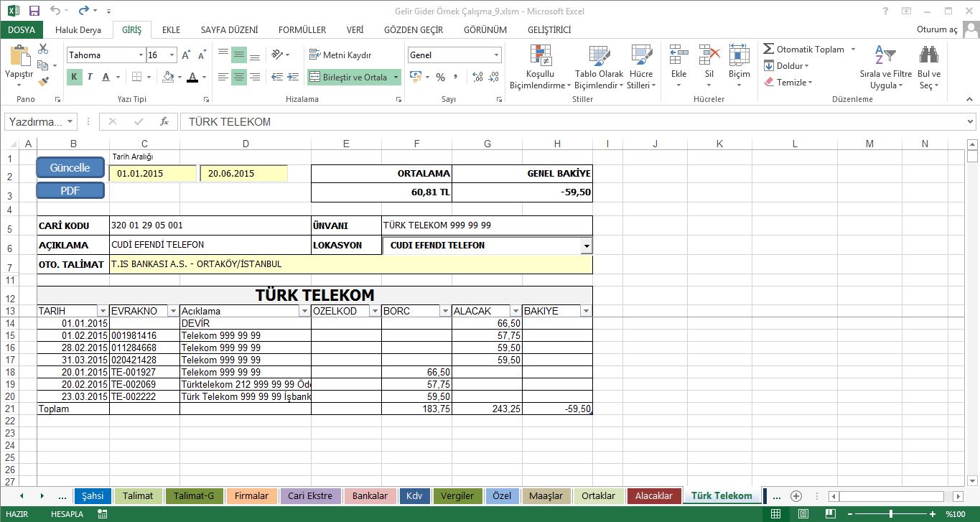The image size is (980, 522).
Task: Click Birleştir ve Ortala merge button
Action: click(x=348, y=77)
